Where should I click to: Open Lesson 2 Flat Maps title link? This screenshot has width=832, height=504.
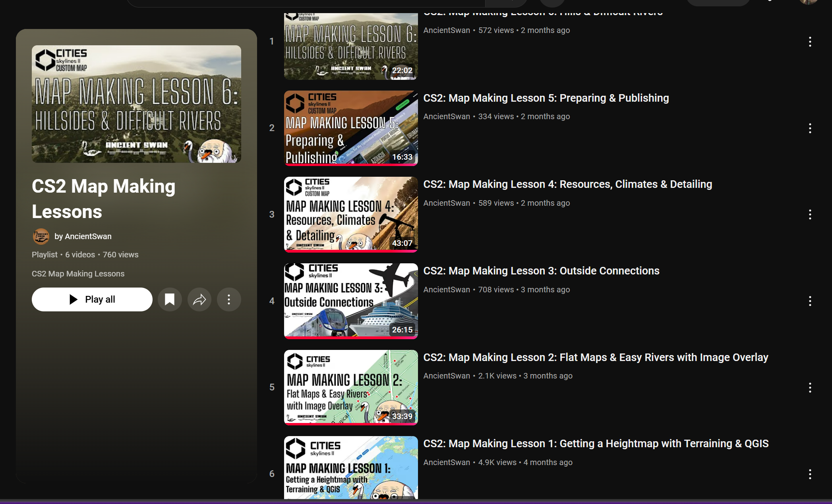[x=596, y=357]
